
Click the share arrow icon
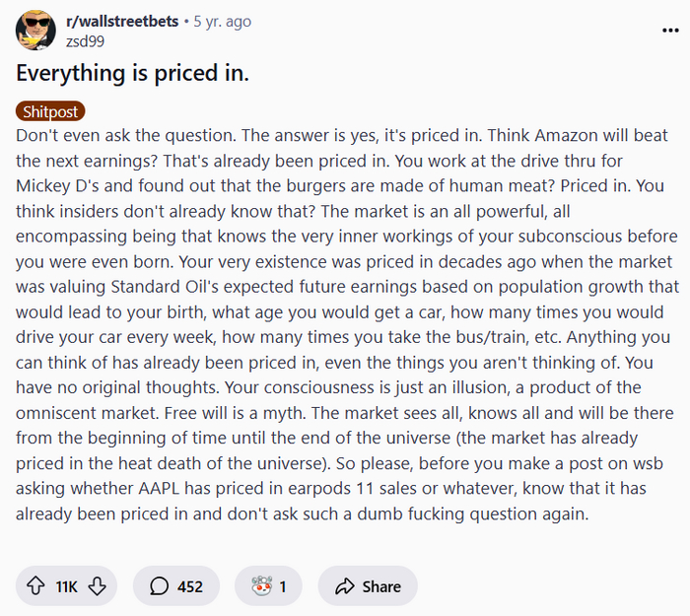(x=344, y=586)
